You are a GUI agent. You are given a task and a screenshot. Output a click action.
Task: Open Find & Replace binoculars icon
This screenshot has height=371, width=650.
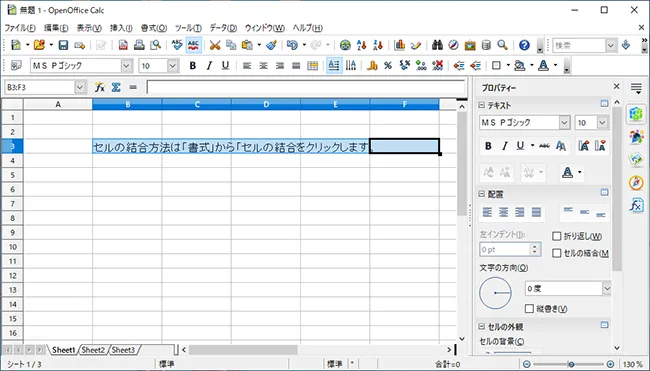click(x=437, y=45)
